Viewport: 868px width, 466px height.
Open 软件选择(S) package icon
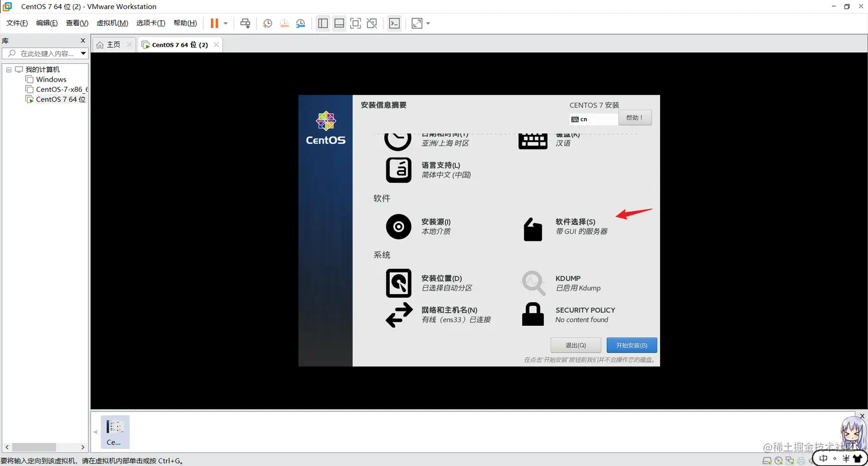(533, 229)
